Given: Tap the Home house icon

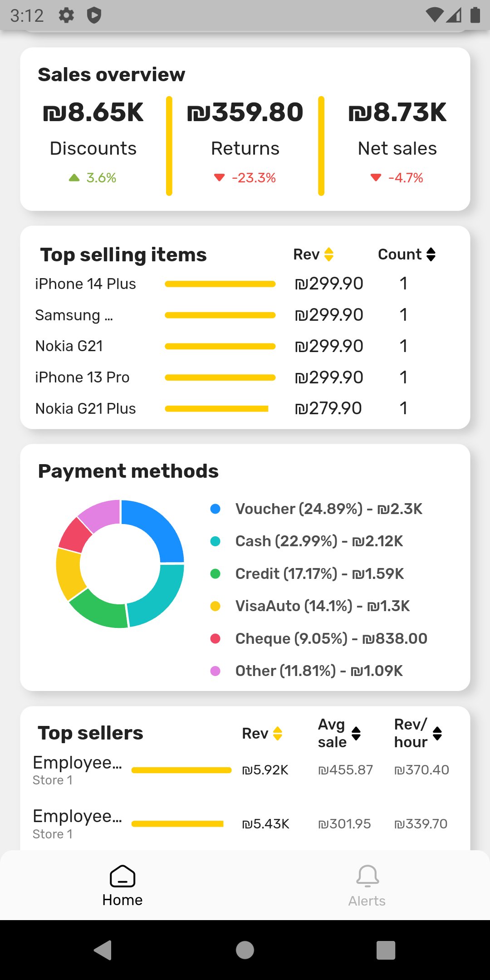Looking at the screenshot, I should coord(122,876).
